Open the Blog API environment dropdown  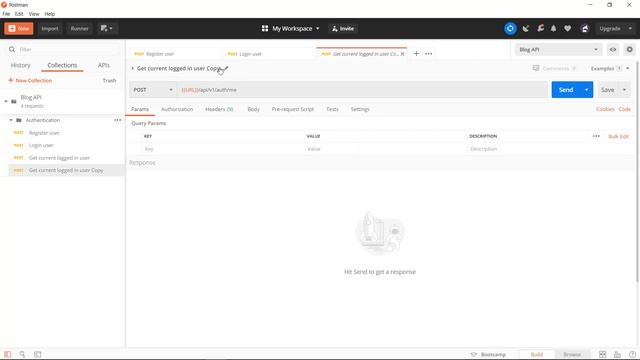pyautogui.click(x=558, y=49)
